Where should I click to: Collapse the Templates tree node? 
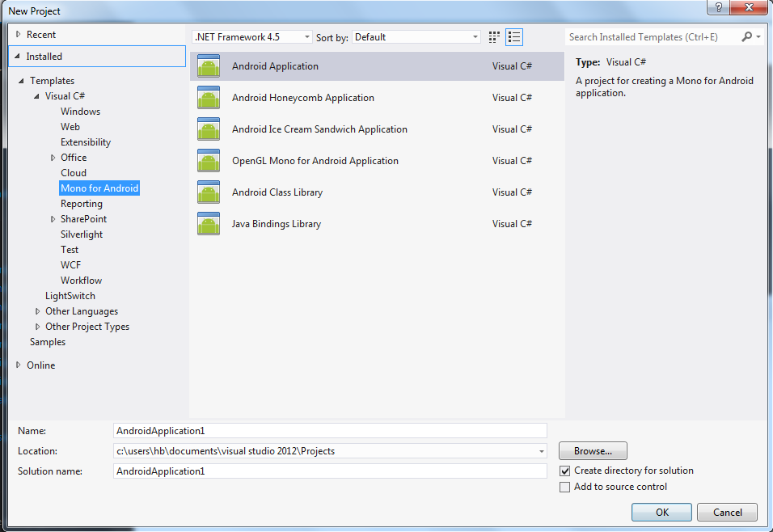click(x=21, y=80)
